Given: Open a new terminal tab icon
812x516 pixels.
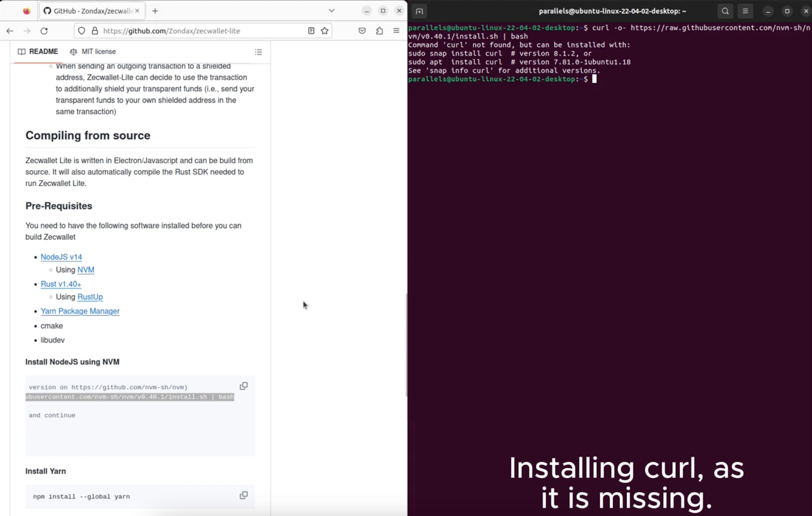Looking at the screenshot, I should coord(419,11).
